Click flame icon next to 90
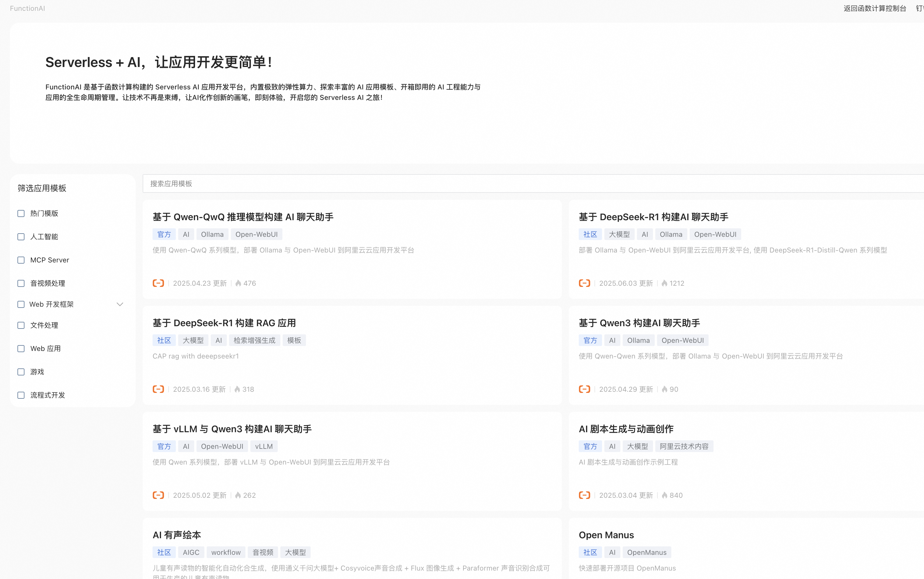 point(665,389)
